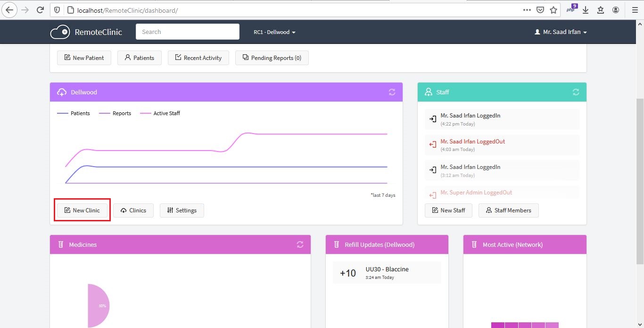Open the RC1 - Dellwood clinic dropdown
The image size is (644, 328).
[x=274, y=32]
